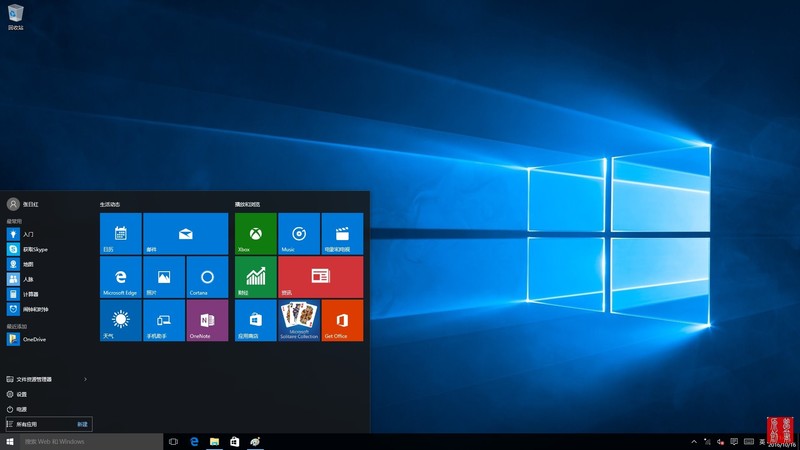Open the Music tile
Image resolution: width=800 pixels, height=450 pixels.
pyautogui.click(x=299, y=233)
